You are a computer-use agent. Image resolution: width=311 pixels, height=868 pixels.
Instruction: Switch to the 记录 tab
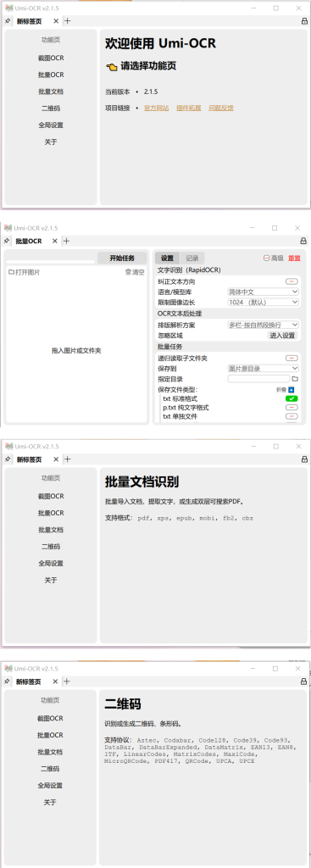192,258
